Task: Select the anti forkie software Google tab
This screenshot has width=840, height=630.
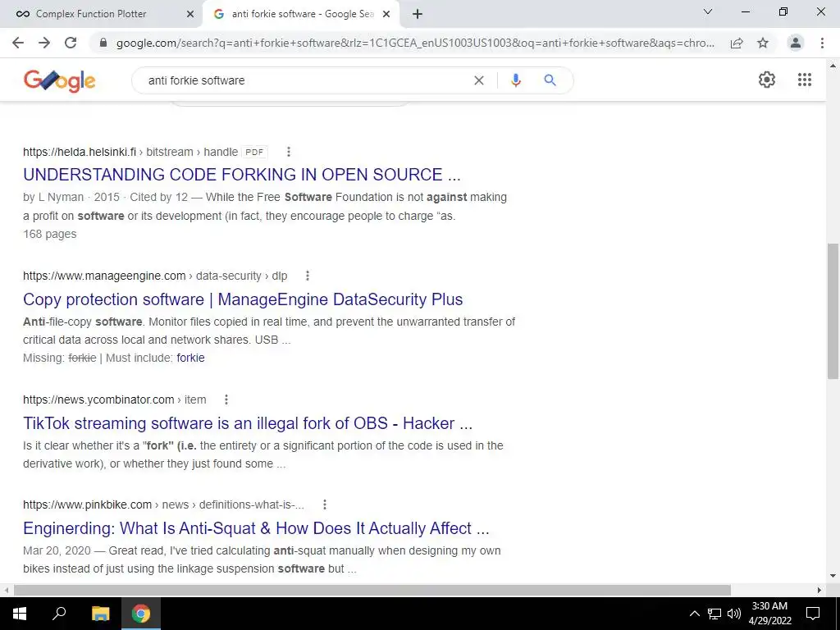Action: (x=303, y=14)
